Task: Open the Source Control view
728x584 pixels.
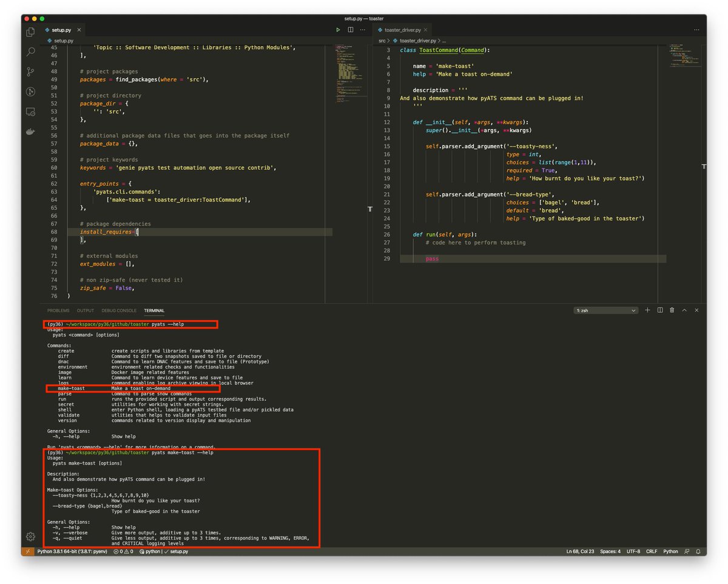Action: pos(30,72)
